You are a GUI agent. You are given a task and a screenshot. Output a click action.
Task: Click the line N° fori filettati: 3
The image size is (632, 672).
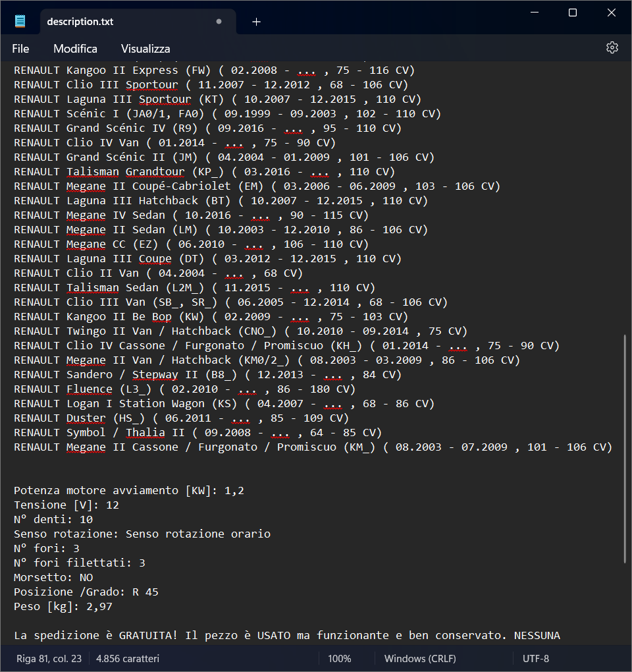point(80,563)
